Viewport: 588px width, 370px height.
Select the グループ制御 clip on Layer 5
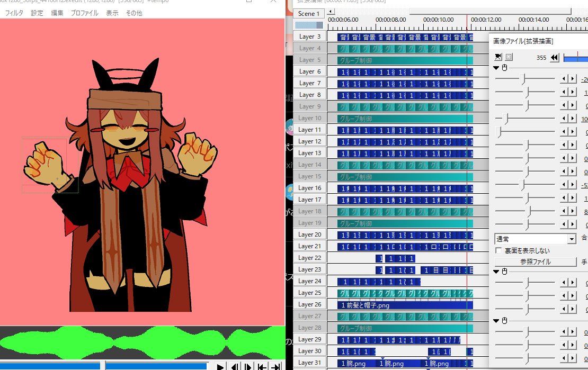[405, 60]
